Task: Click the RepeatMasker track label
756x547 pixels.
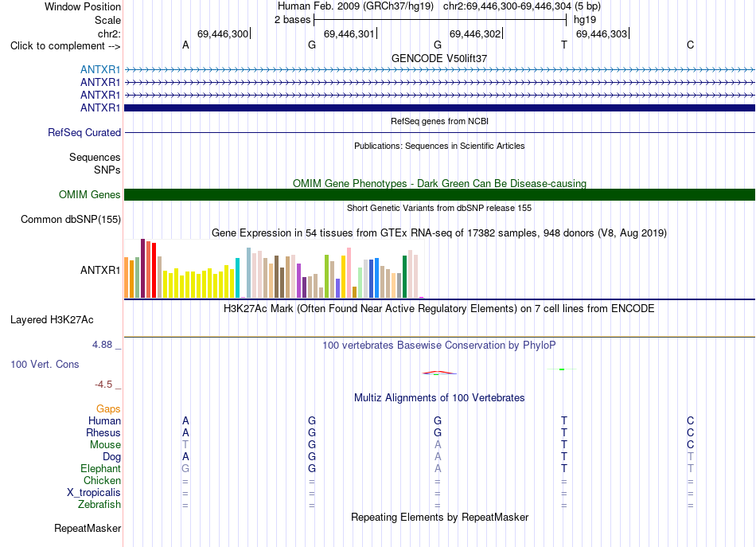Action: 88,528
